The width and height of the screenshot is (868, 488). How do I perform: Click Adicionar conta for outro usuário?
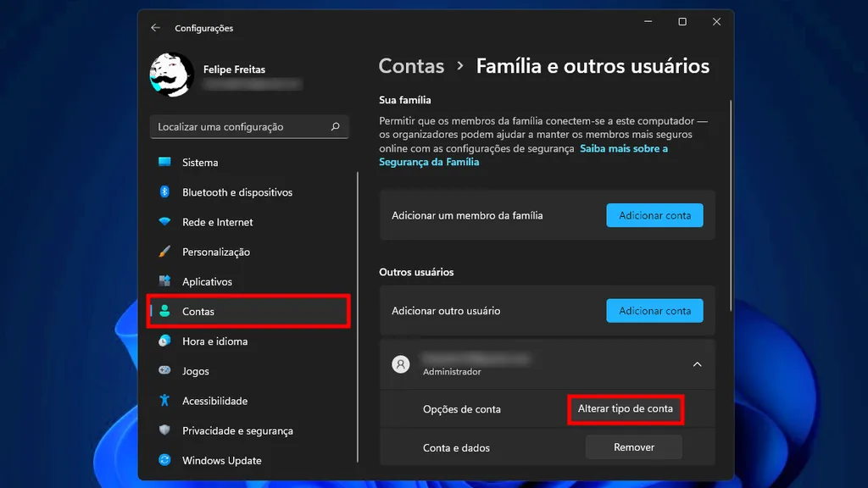[x=654, y=311]
